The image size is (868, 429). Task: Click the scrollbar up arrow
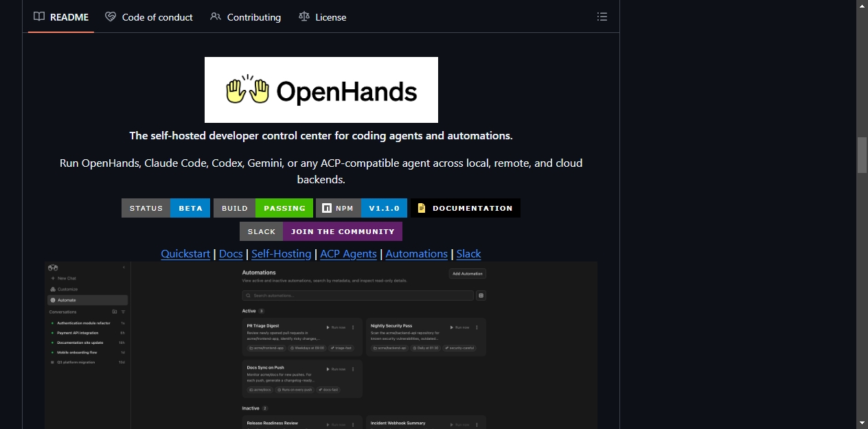[862, 5]
